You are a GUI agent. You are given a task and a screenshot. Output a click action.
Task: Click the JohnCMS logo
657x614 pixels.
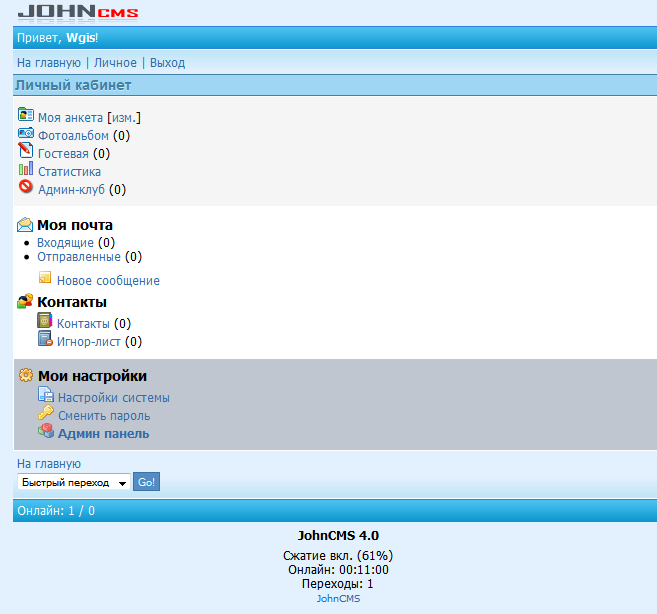point(78,12)
